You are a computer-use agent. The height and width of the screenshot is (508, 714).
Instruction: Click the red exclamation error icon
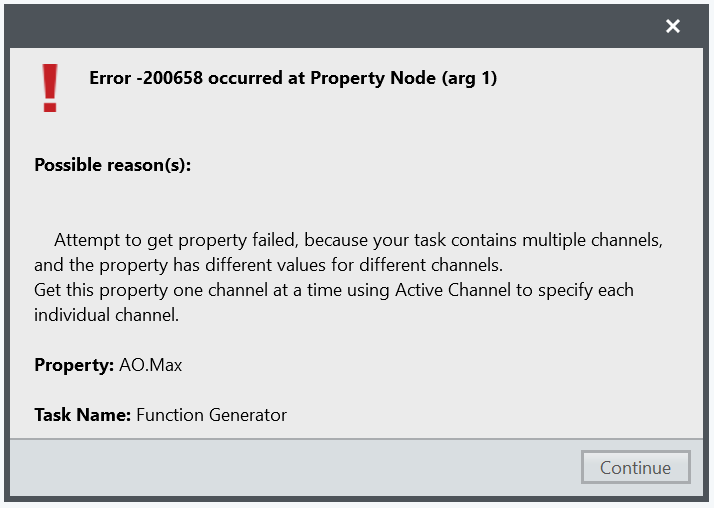[49, 88]
